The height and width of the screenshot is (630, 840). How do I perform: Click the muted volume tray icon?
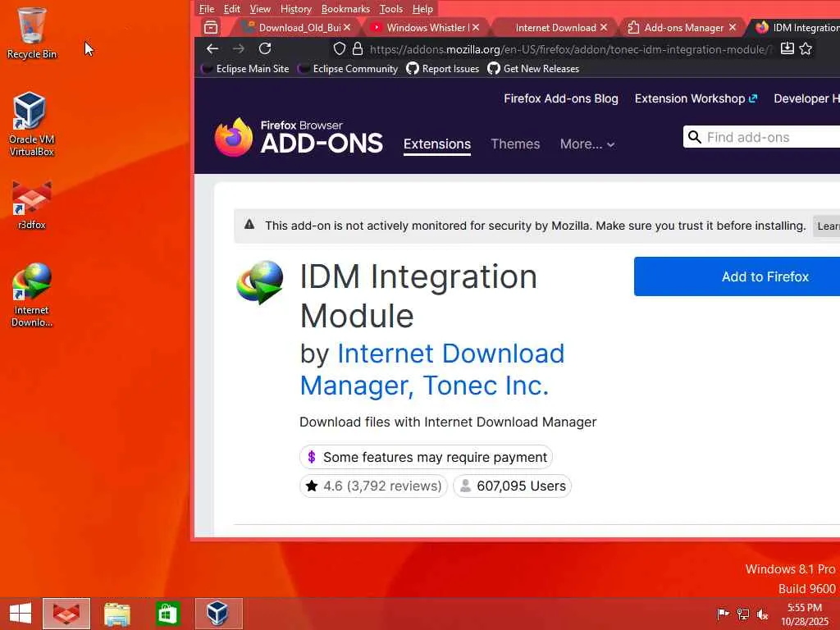tap(762, 614)
